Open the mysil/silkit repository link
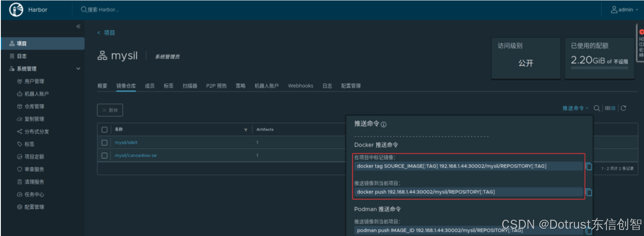The image size is (644, 236). tap(126, 142)
